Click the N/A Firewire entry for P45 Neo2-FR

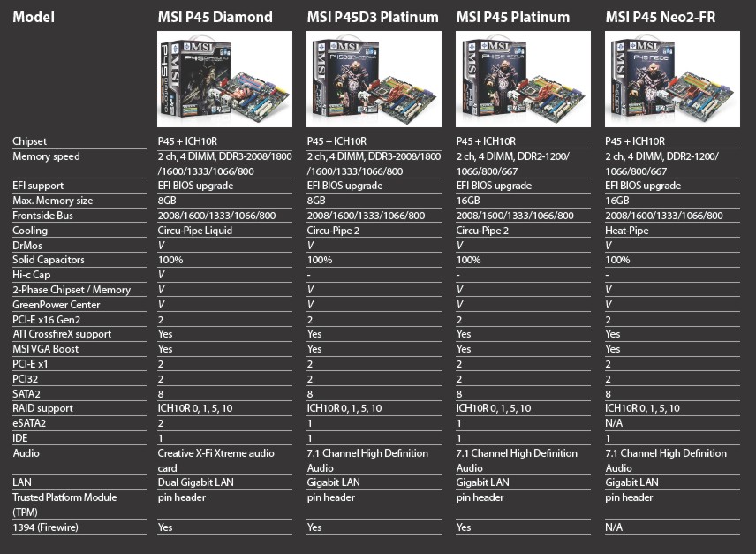[x=614, y=527]
